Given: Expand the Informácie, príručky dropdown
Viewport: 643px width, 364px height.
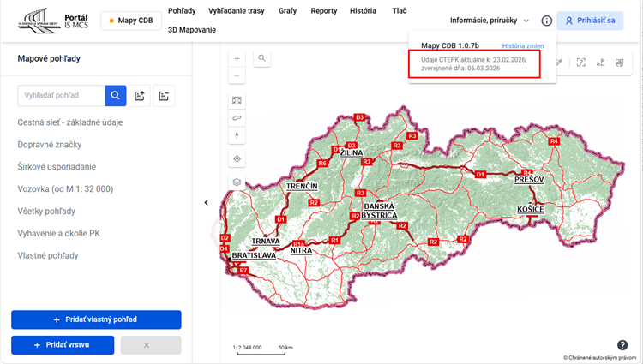Looking at the screenshot, I should [x=490, y=20].
